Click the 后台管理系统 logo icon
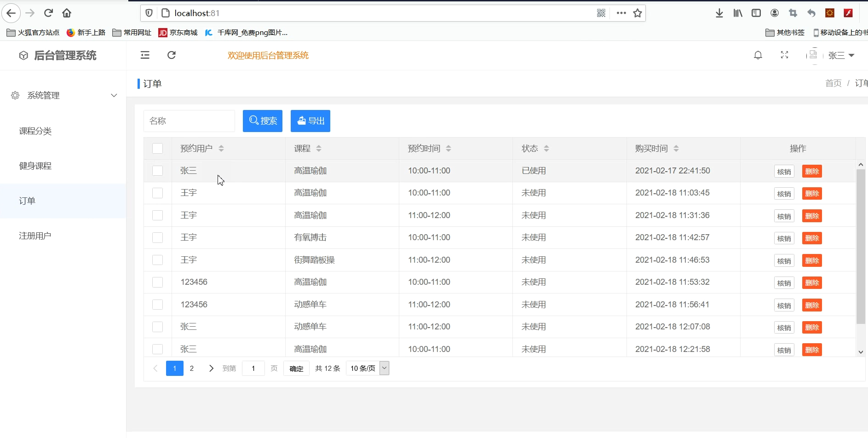868x438 pixels. pos(23,56)
